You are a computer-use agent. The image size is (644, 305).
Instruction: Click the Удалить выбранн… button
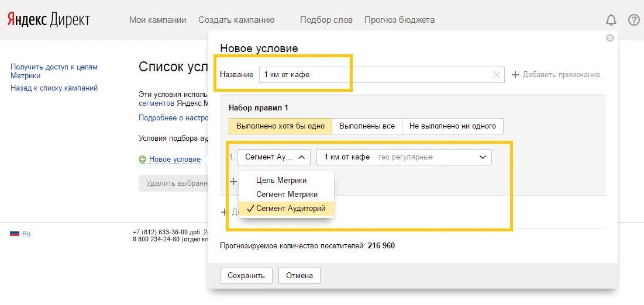[x=173, y=183]
